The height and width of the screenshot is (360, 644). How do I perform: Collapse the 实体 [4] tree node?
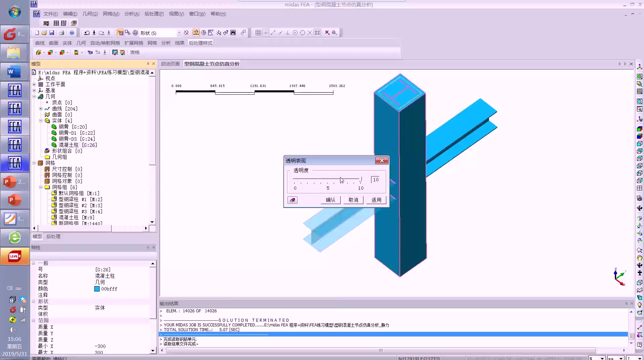click(x=41, y=121)
